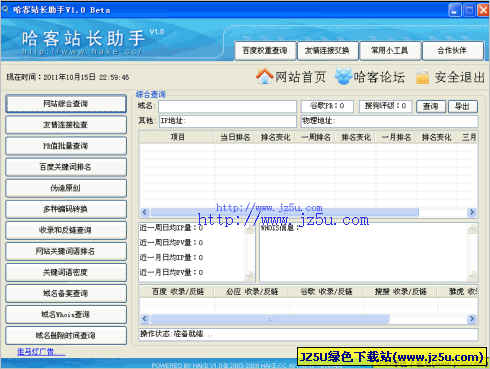
Task: Click the 物理地址 field
Action: (x=389, y=121)
